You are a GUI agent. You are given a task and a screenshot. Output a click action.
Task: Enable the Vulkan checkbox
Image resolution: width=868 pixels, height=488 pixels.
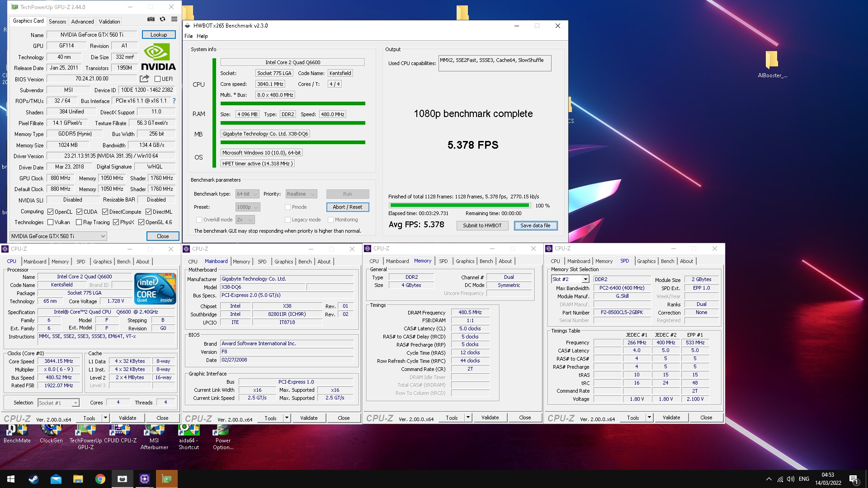coord(51,222)
